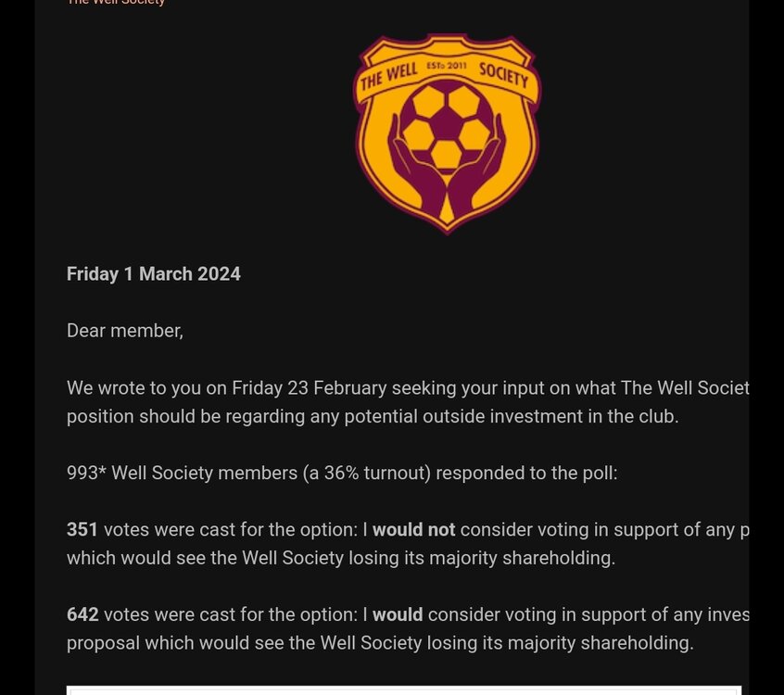Click the 'Dear member,' greeting line
The height and width of the screenshot is (695, 784).
[x=125, y=331]
